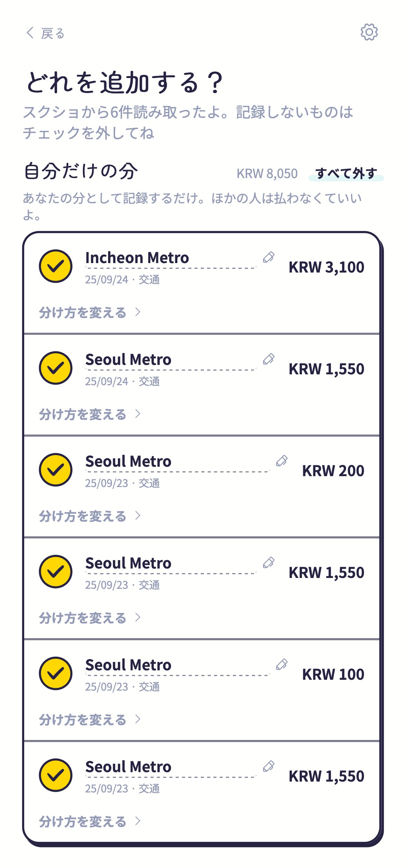
Task: Click the Incheon Metro name field
Action: pos(171,259)
